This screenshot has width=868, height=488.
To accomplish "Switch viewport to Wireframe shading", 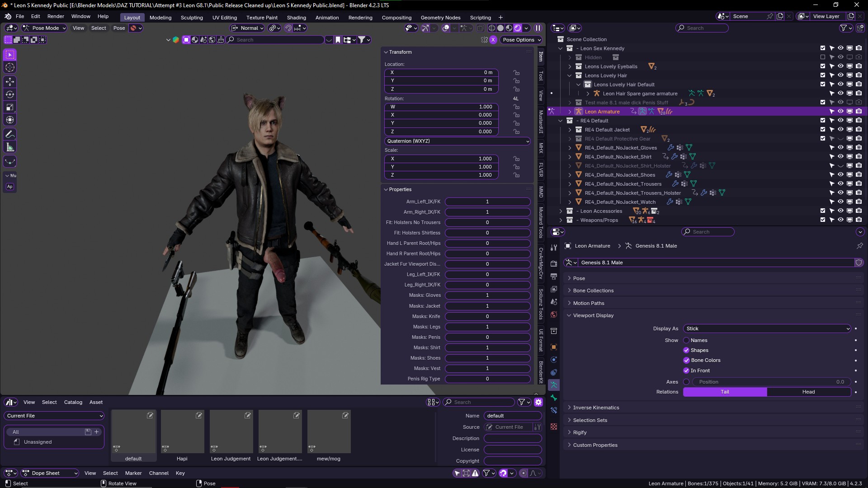I will click(x=492, y=28).
